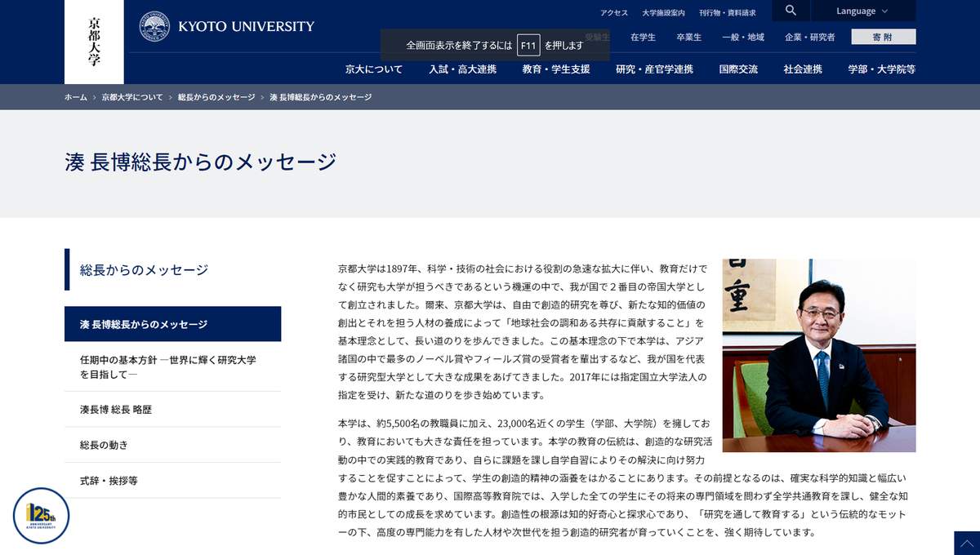Expand the 研究・産官学連携 menu
This screenshot has width=980, height=555.
pyautogui.click(x=654, y=69)
